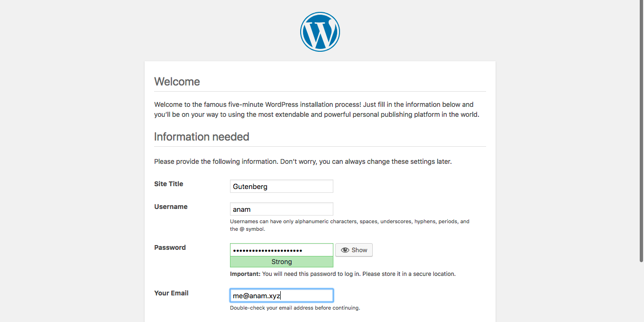Screen dimensions: 644x322
Task: Click the double-check email hint text
Action: click(295, 308)
